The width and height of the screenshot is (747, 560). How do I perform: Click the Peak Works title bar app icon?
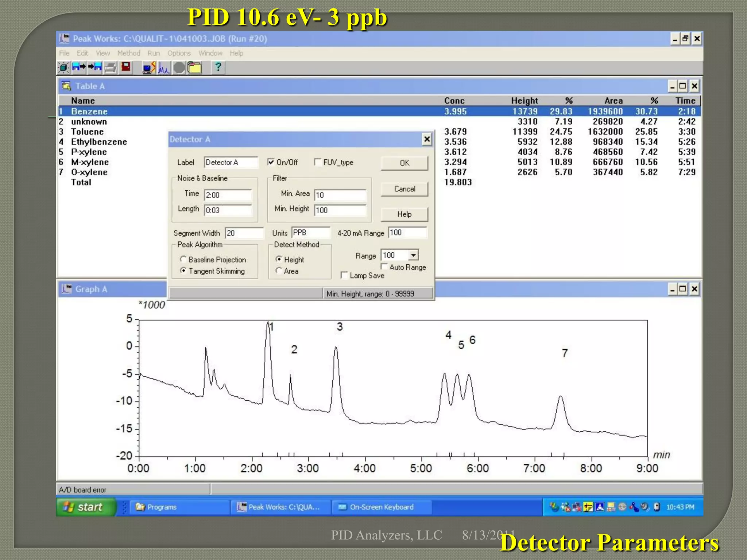[x=64, y=38]
